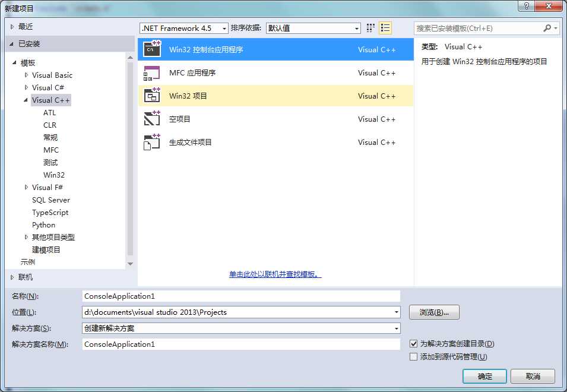Click the Win32 console application template icon
This screenshot has width=567, height=392.
coord(152,49)
